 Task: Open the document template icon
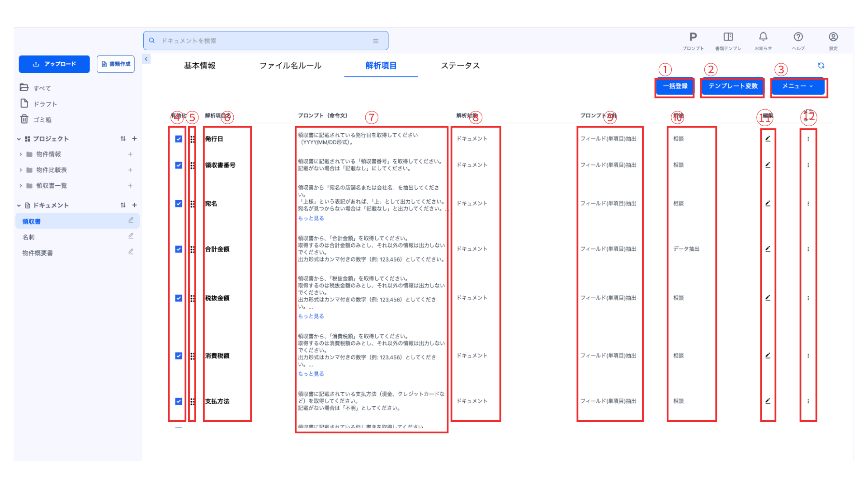728,37
